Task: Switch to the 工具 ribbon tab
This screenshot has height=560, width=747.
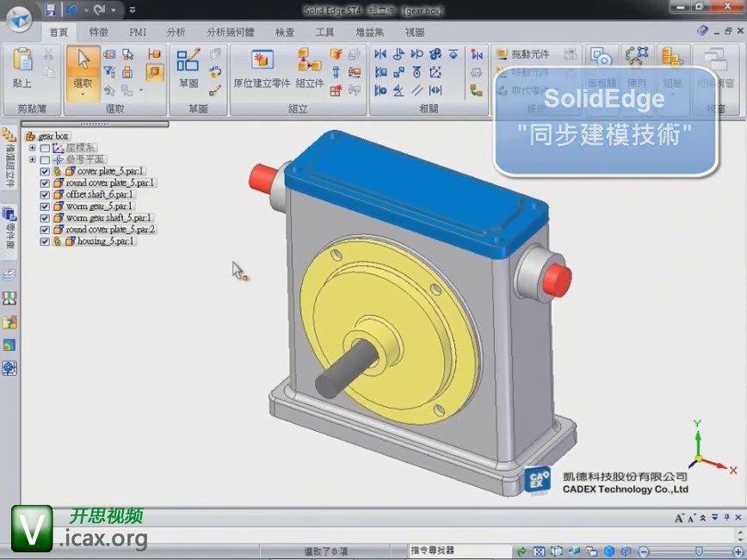Action: click(x=325, y=33)
